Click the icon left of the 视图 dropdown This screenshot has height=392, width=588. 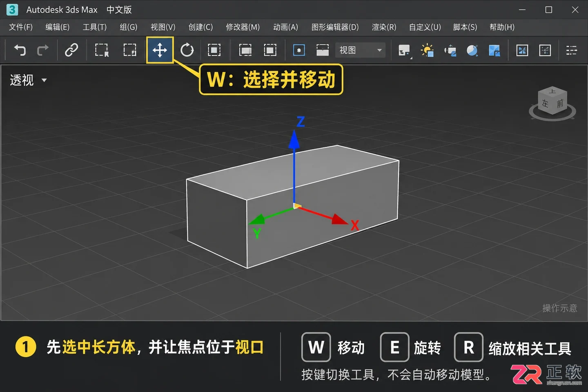323,50
